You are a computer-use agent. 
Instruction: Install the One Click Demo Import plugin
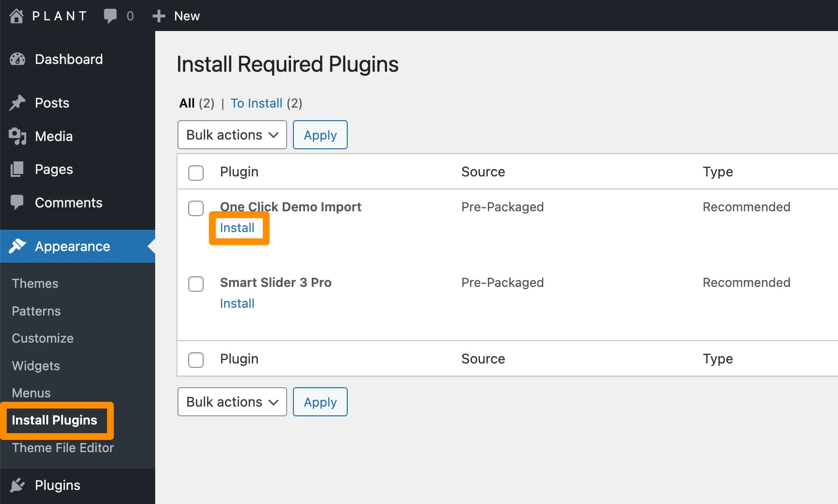coord(237,228)
